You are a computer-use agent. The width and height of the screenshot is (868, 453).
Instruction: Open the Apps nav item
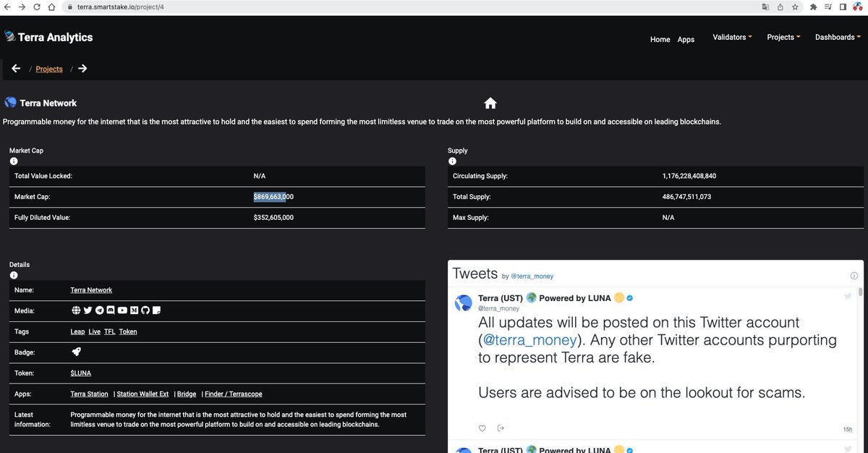(x=686, y=39)
